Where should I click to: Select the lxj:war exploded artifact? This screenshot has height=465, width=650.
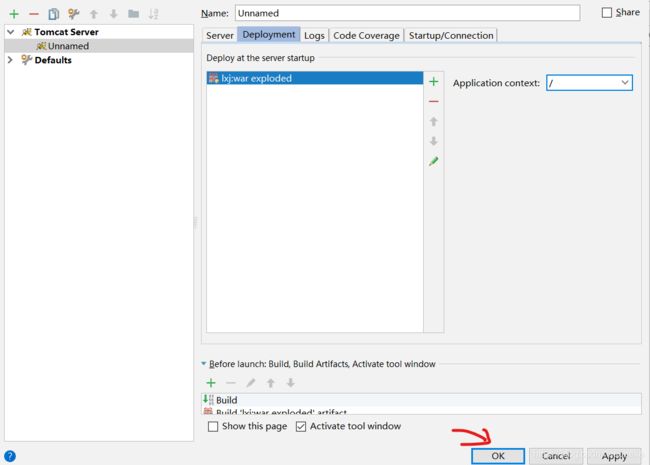315,78
